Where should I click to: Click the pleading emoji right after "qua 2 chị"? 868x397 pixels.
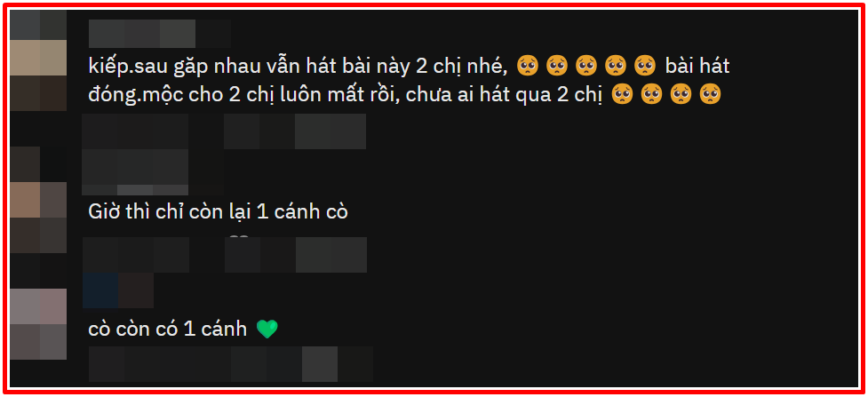click(x=622, y=95)
